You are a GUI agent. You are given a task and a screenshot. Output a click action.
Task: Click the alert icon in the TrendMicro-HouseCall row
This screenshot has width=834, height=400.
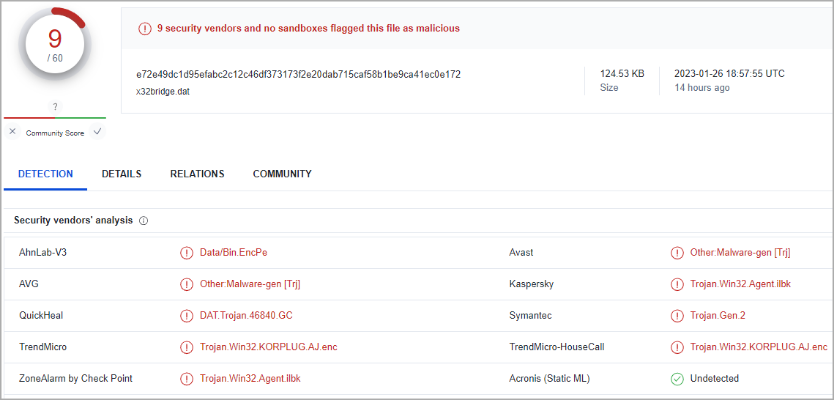(x=677, y=347)
